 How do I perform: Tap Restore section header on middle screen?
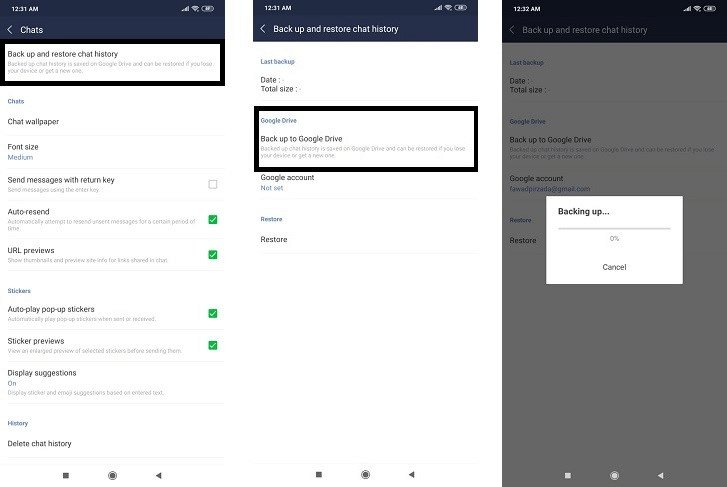pyautogui.click(x=271, y=219)
